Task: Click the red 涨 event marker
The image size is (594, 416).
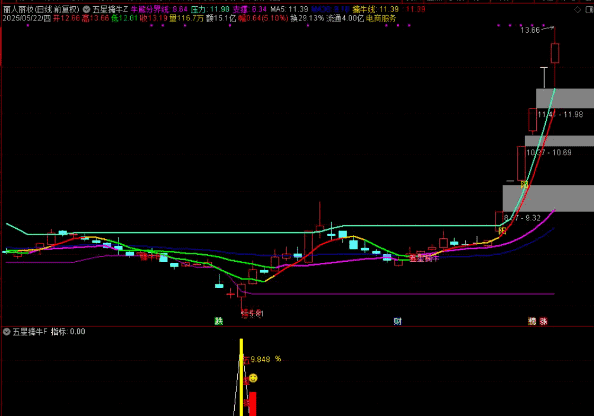Action: point(543,321)
